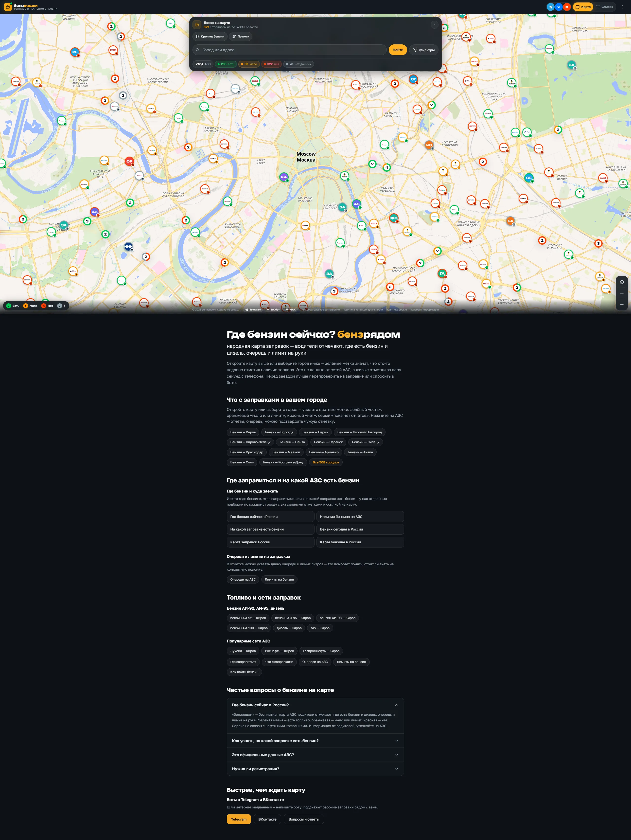Select the purple AS station marker
631x840 pixels.
point(357,204)
